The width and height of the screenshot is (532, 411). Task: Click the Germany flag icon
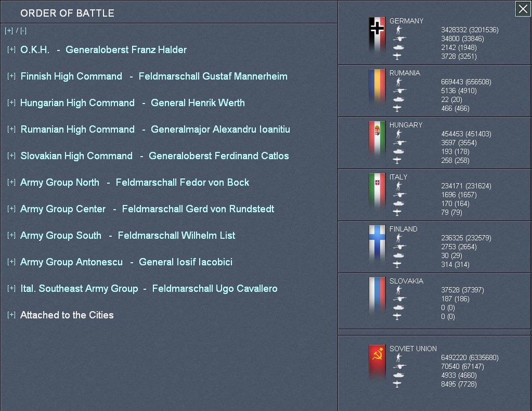(377, 35)
